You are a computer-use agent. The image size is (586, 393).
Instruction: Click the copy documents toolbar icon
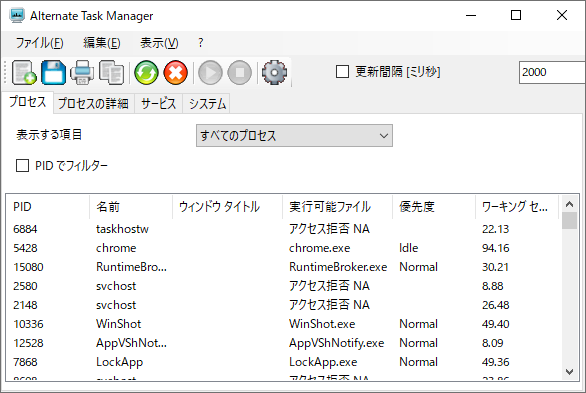tap(111, 72)
